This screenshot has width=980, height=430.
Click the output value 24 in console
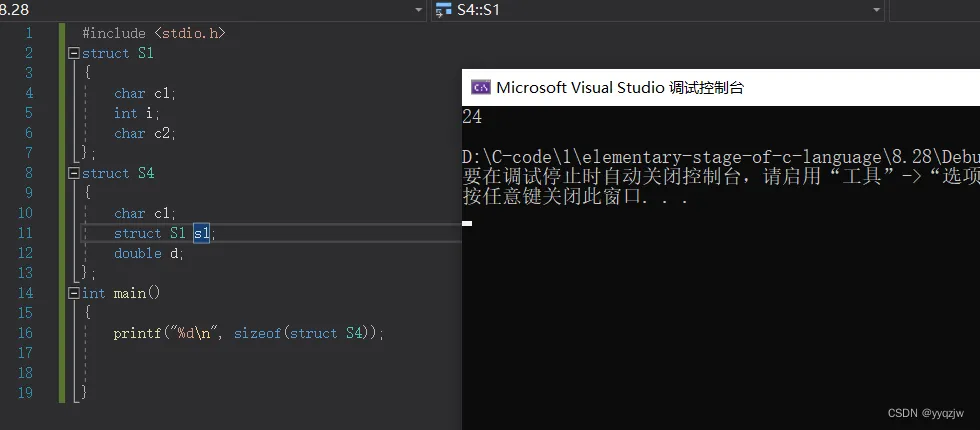[x=472, y=117]
